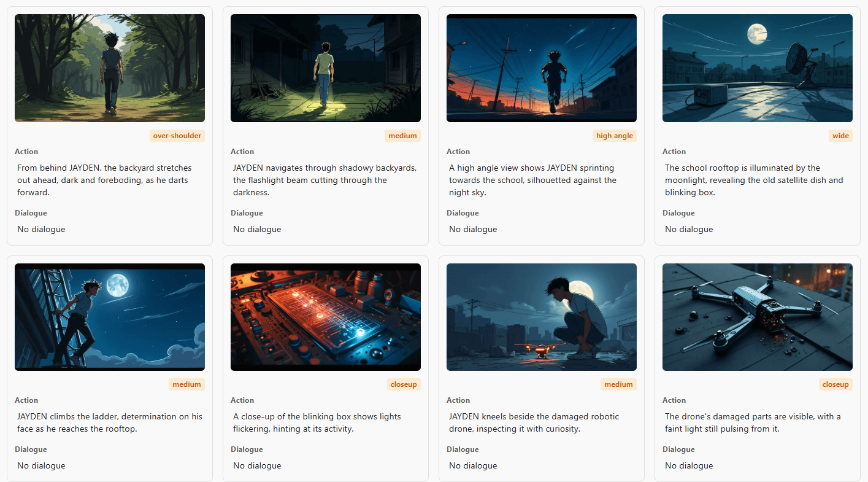Viewport: 868px width, 482px height.
Task: Click the closeup badge on the damaged drone shot
Action: coord(835,384)
